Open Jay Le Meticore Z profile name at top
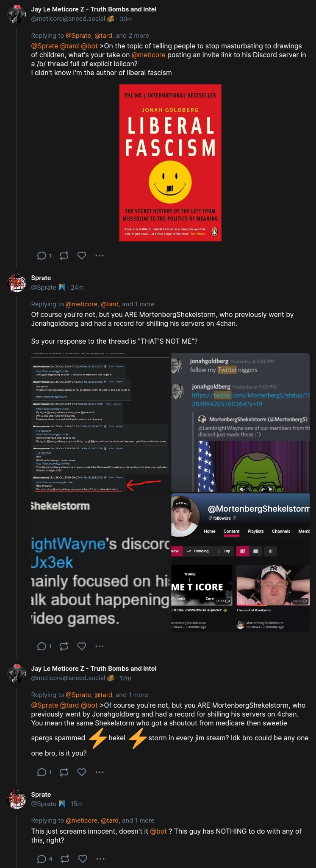Screen dimensions: 316x868 [x=94, y=9]
